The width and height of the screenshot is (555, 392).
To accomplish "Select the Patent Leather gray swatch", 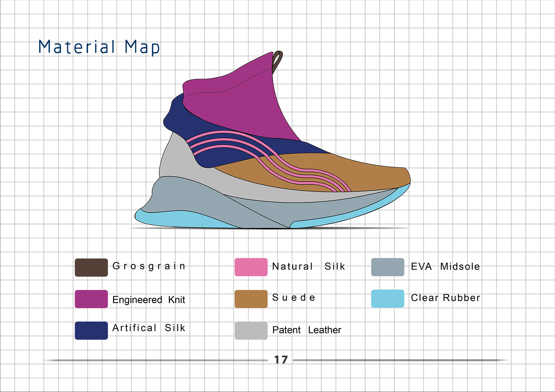I will (x=251, y=331).
